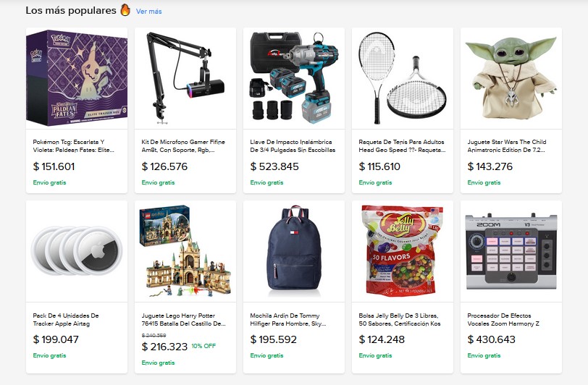Click the 10% OFF discount label
588x385 pixels.
click(x=203, y=346)
